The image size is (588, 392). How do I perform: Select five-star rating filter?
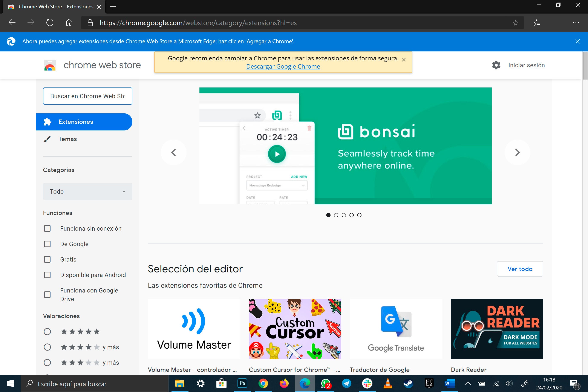tap(47, 332)
